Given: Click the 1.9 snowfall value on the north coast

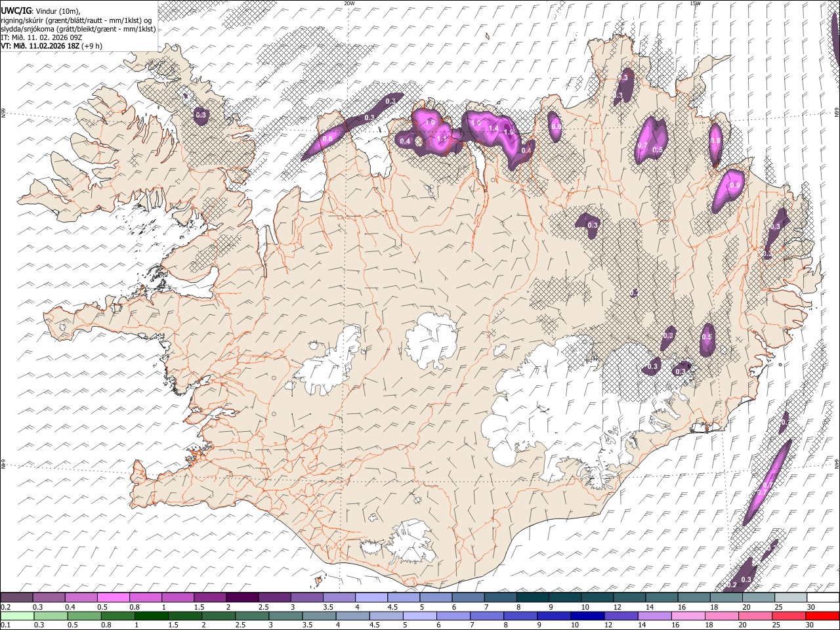Looking at the screenshot, I should click(508, 132).
